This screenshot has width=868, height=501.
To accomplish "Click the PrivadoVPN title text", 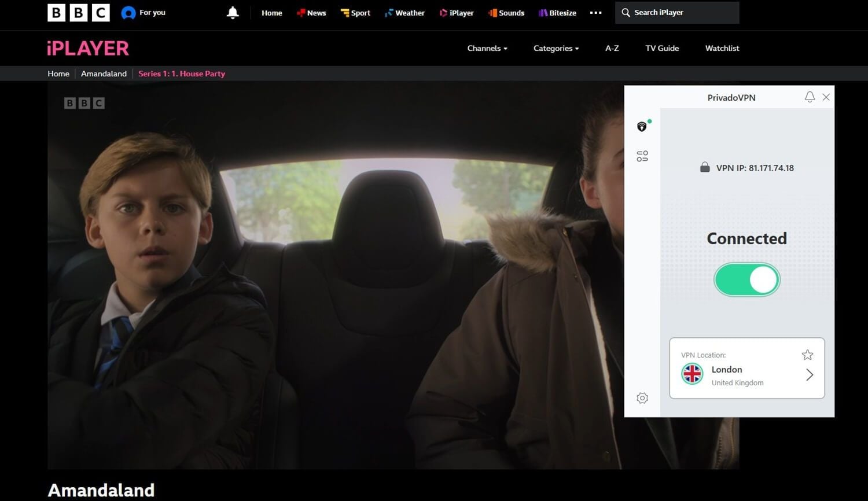I will click(x=731, y=98).
